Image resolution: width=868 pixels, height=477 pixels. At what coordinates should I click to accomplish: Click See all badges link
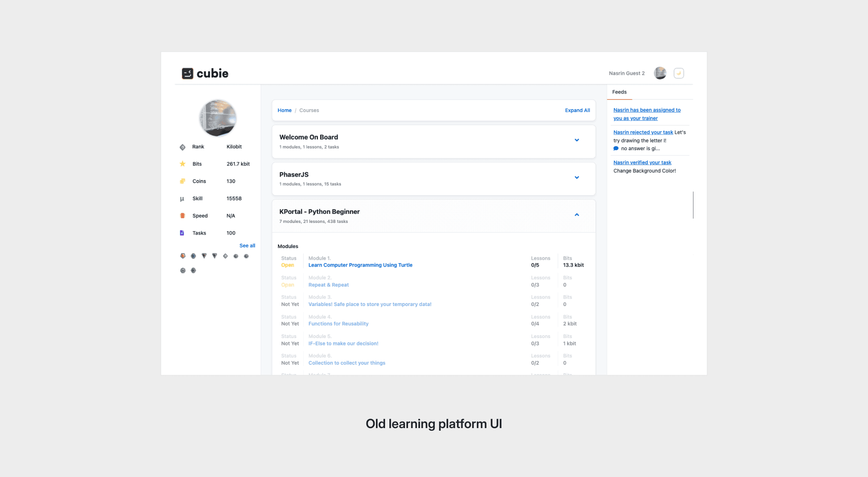click(247, 246)
